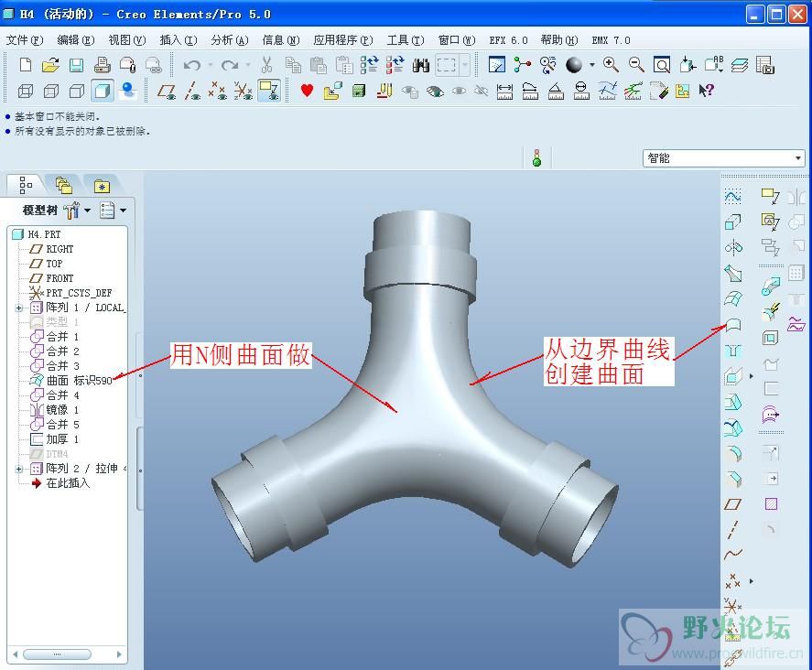Screen dimensions: 812x670
Task: Click the Print icon
Action: click(103, 65)
